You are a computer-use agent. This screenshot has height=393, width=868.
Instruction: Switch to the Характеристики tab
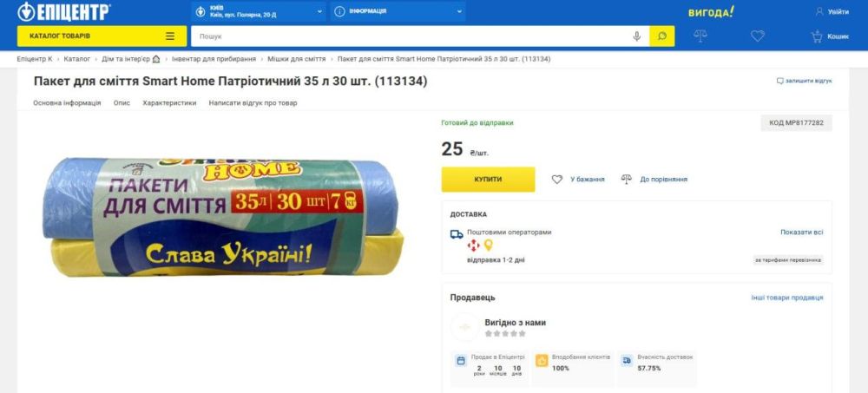click(169, 102)
